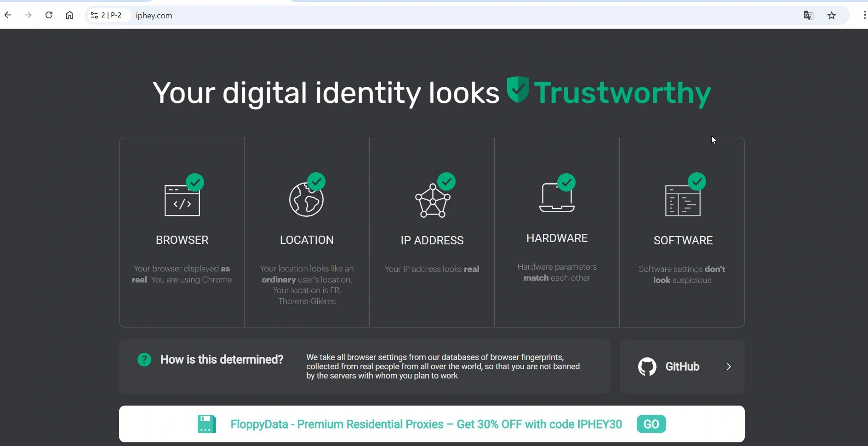Click the SOFTWARE settings panel icon
This screenshot has width=868, height=446.
(x=683, y=200)
